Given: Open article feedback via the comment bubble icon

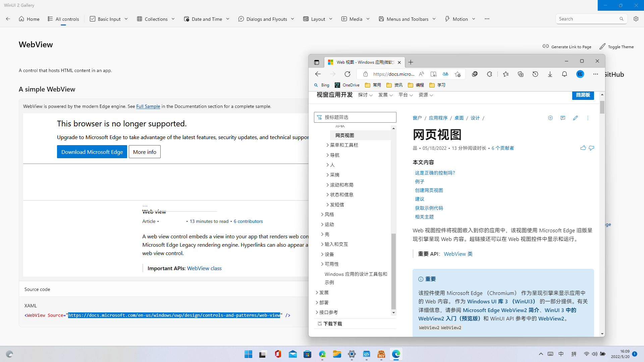Looking at the screenshot, I should (563, 118).
